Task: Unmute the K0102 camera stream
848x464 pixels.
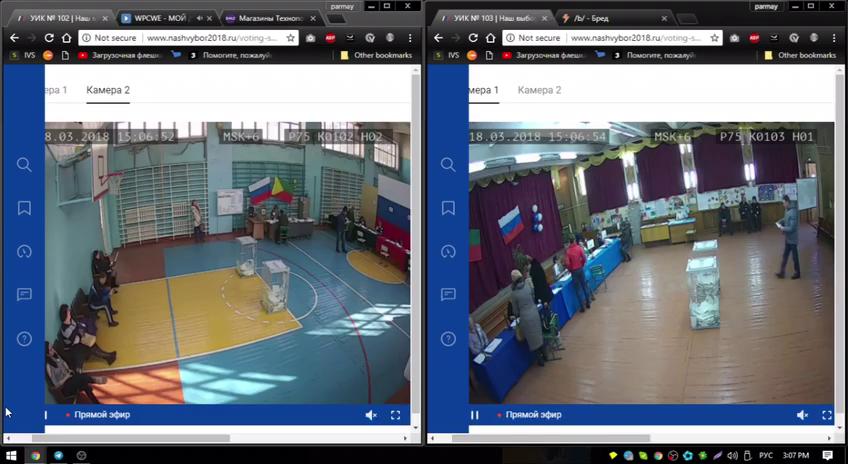Action: [x=371, y=415]
